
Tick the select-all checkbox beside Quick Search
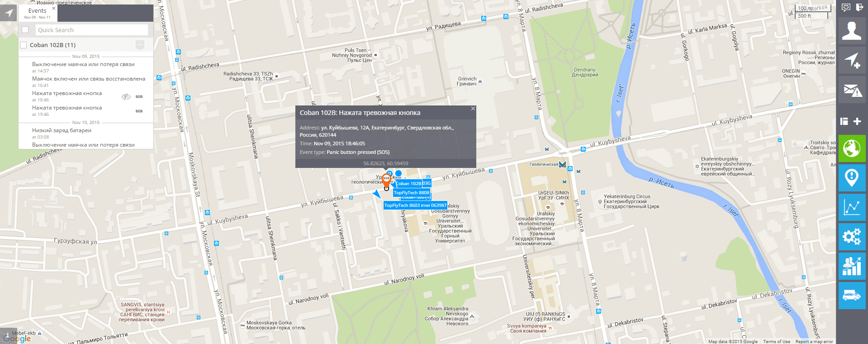pyautogui.click(x=25, y=30)
